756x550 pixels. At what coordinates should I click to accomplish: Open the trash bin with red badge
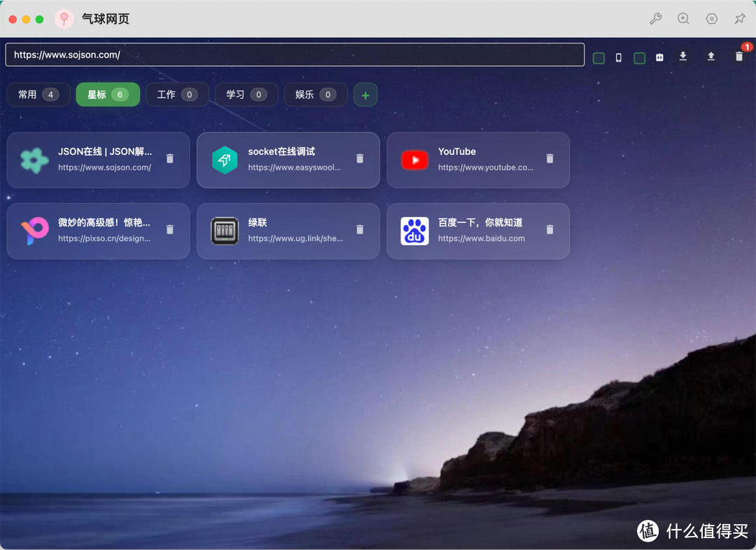tap(739, 56)
